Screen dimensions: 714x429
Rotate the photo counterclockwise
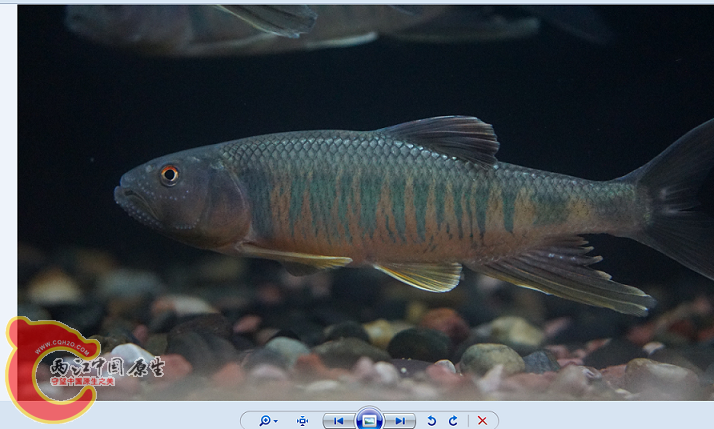point(432,421)
